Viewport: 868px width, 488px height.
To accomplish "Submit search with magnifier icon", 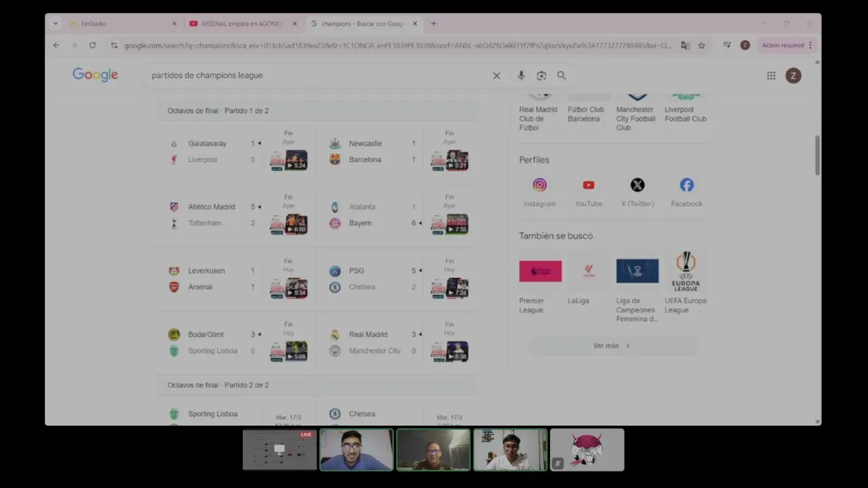I will coord(561,76).
